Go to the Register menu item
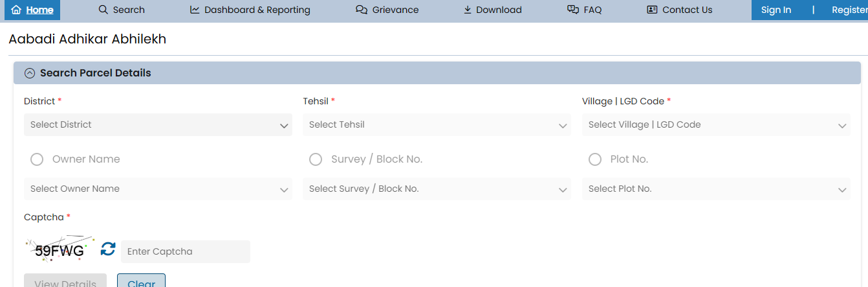The height and width of the screenshot is (287, 868). [x=849, y=10]
